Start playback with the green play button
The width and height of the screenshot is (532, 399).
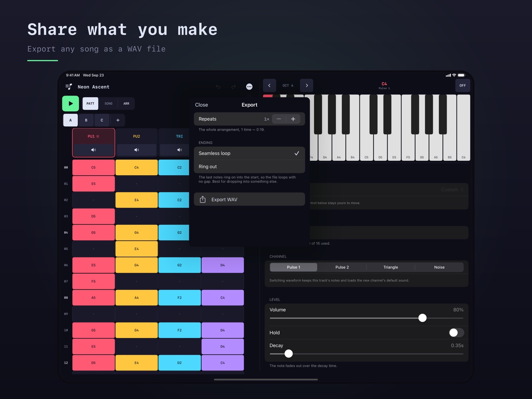click(71, 103)
